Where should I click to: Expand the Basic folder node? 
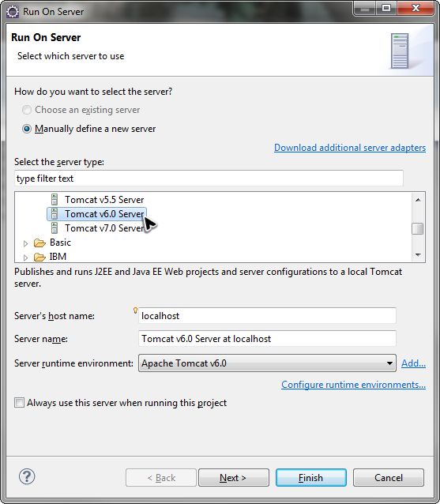pyautogui.click(x=26, y=243)
